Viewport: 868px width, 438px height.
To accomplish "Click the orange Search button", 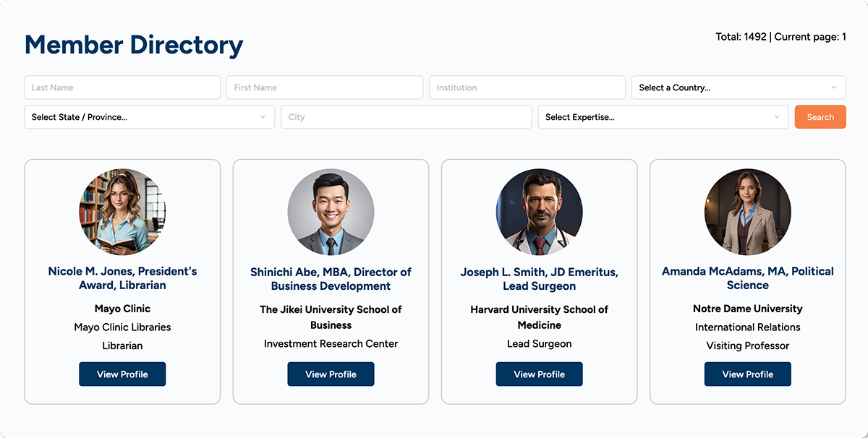I will click(820, 117).
